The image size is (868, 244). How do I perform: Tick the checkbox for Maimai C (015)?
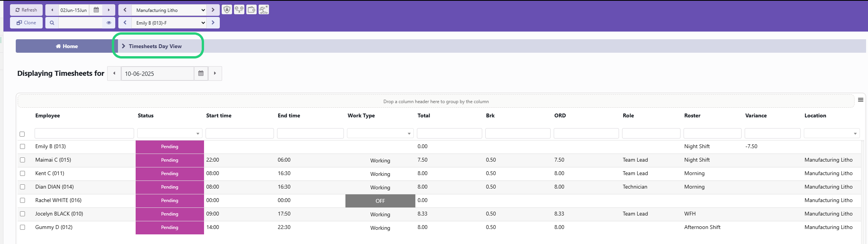click(22, 160)
